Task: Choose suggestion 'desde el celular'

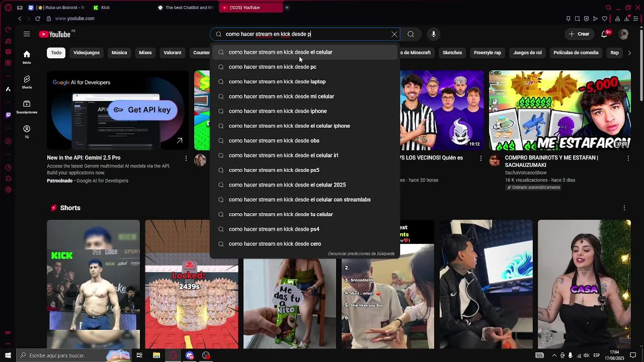Action: [x=304, y=52]
